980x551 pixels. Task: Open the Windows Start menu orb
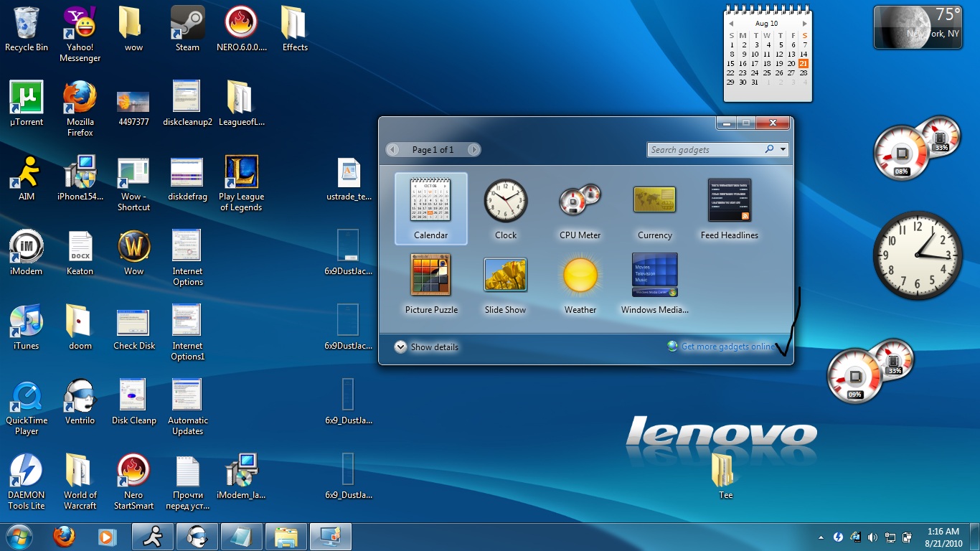(x=19, y=537)
